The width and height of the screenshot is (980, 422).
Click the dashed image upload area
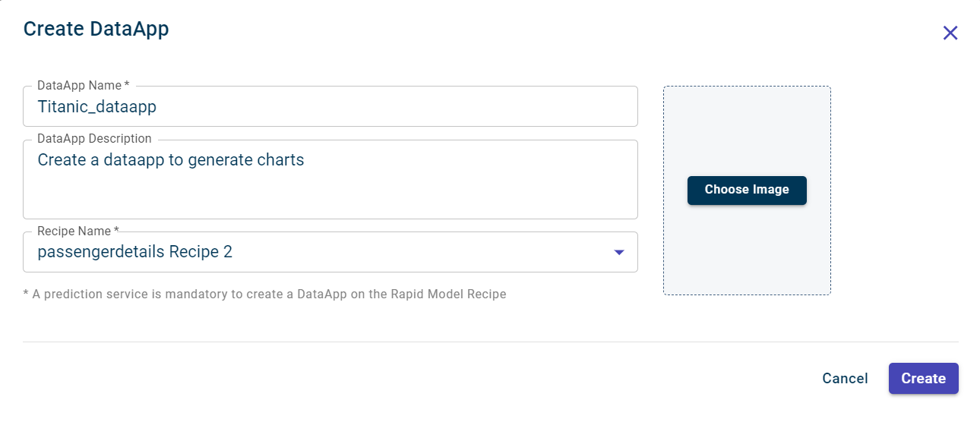point(747,250)
